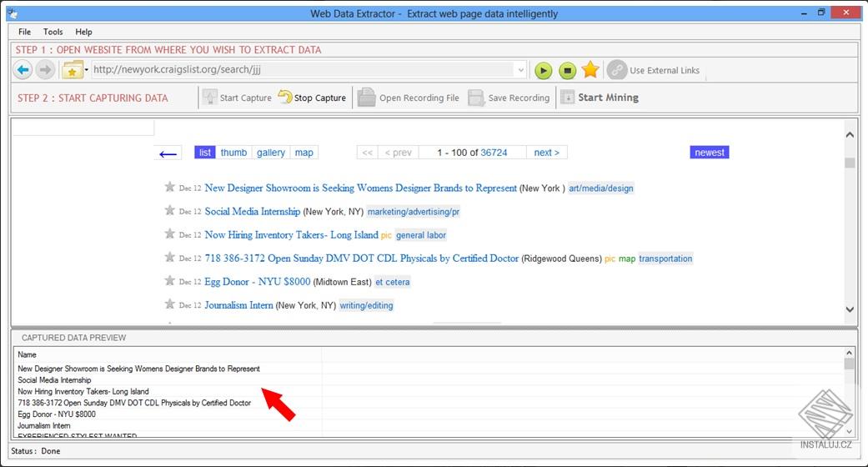Switch to map view
Viewport: 868px width, 467px height.
[x=304, y=153]
